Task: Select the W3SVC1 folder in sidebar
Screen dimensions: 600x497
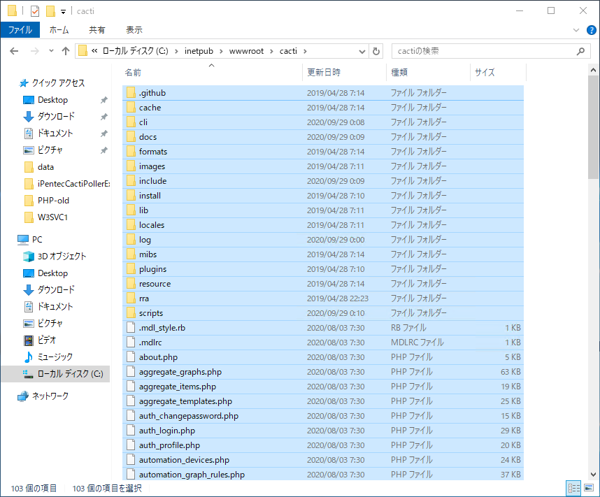Action: (52, 217)
